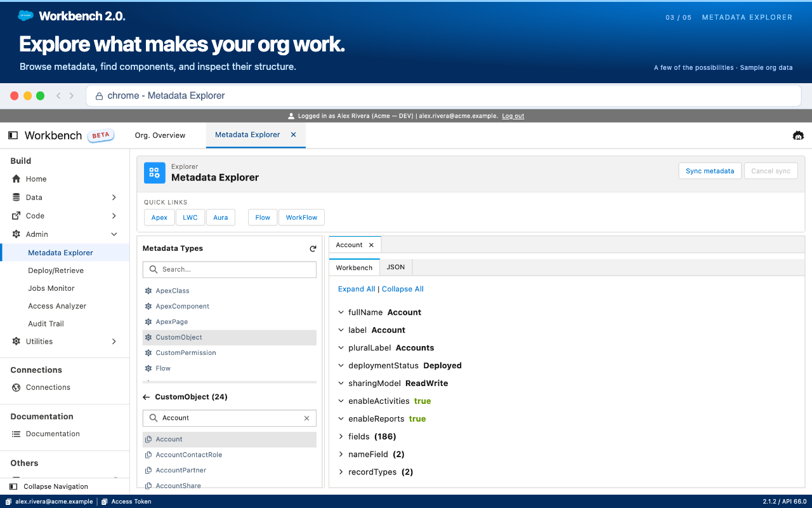Click the Metadata Explorer header icon
812x508 pixels.
[x=154, y=173]
